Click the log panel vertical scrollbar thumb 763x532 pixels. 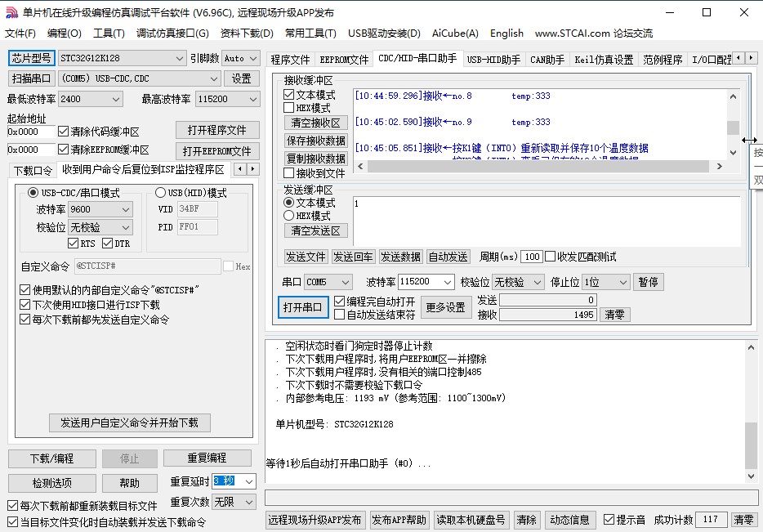tap(752, 445)
